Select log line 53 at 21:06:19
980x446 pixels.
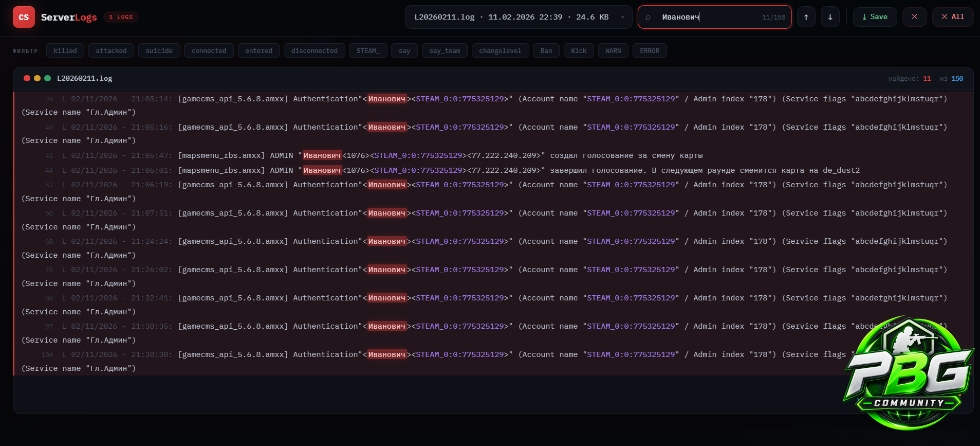click(x=493, y=191)
